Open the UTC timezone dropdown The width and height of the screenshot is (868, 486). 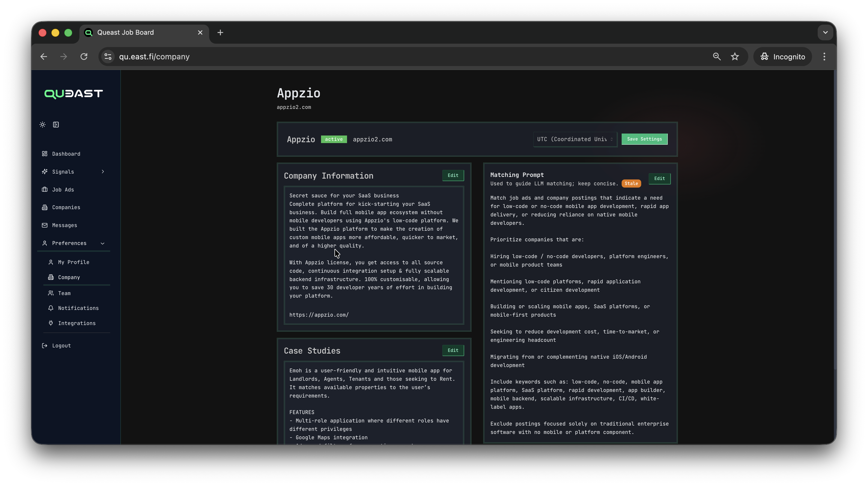[574, 139]
